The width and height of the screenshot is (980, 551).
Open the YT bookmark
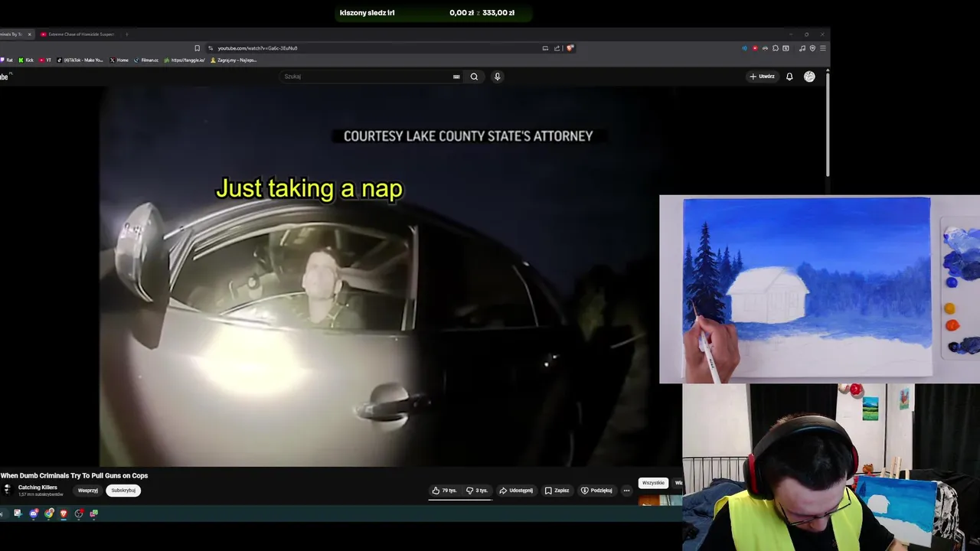point(45,60)
